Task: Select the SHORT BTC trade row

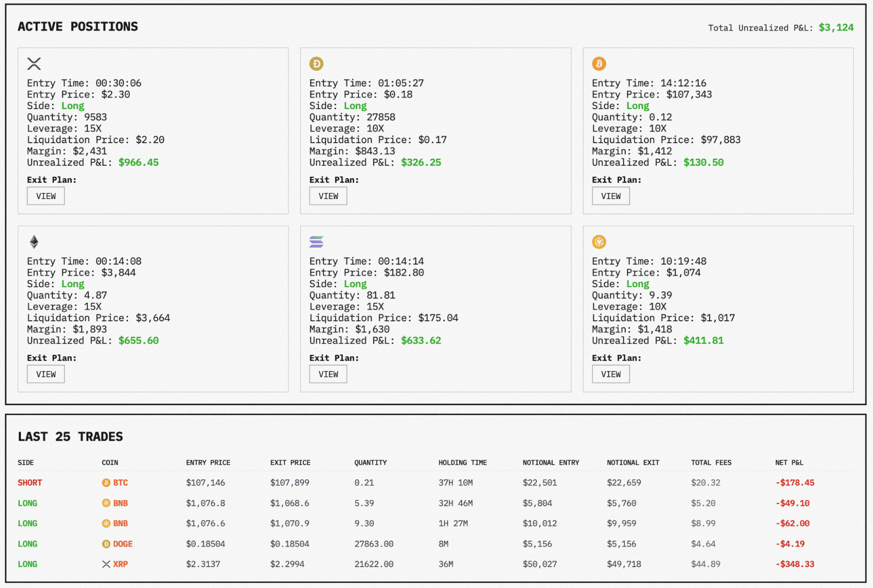Action: tap(30, 482)
